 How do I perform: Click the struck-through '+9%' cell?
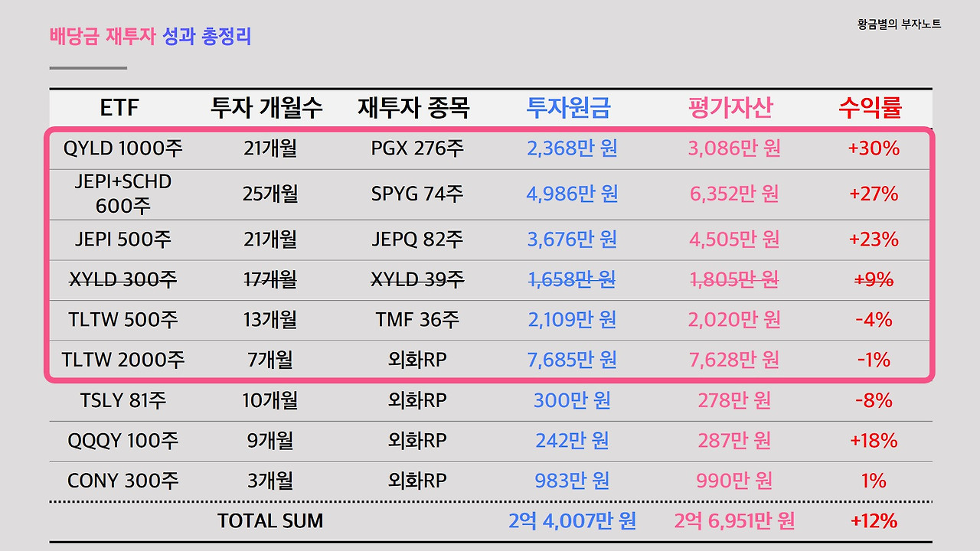coord(874,280)
